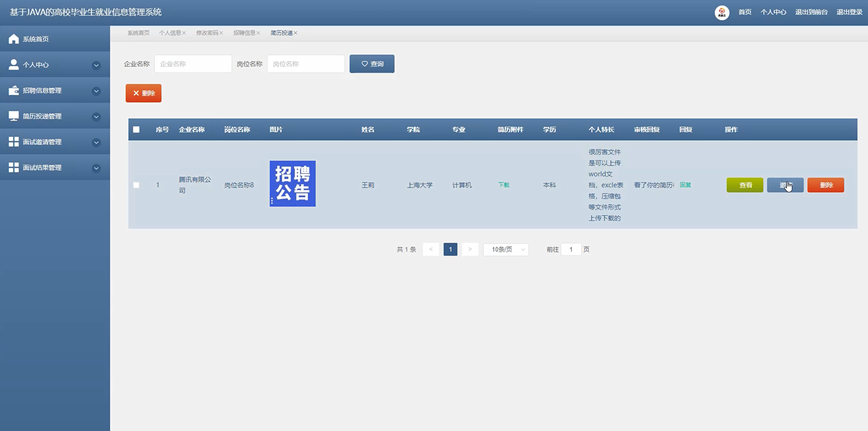
Task: Click 退出到前台 in the header
Action: click(x=811, y=12)
